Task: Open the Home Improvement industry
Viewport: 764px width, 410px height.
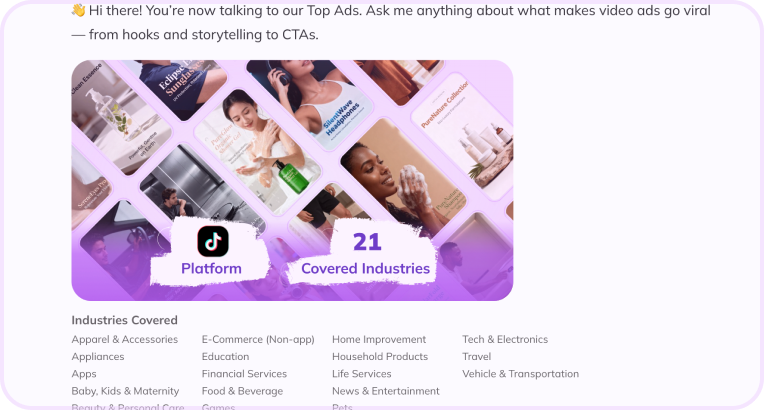Action: [x=379, y=339]
